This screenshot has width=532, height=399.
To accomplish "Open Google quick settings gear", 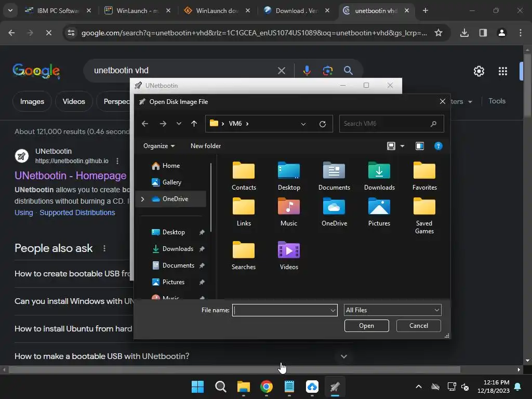I will (x=478, y=71).
